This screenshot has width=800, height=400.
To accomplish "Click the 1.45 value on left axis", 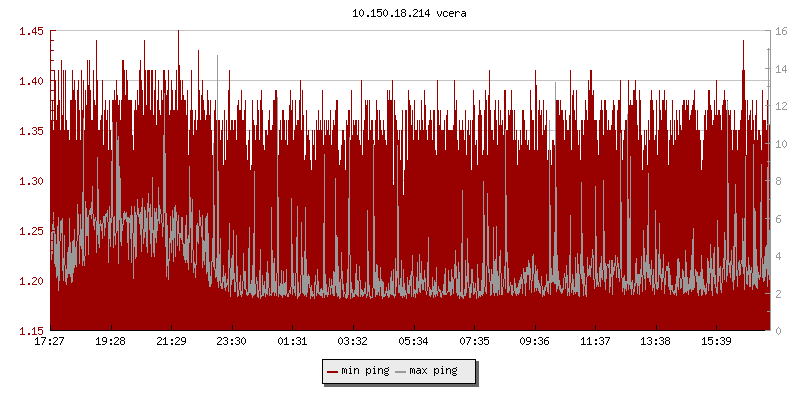I will 31,31.
